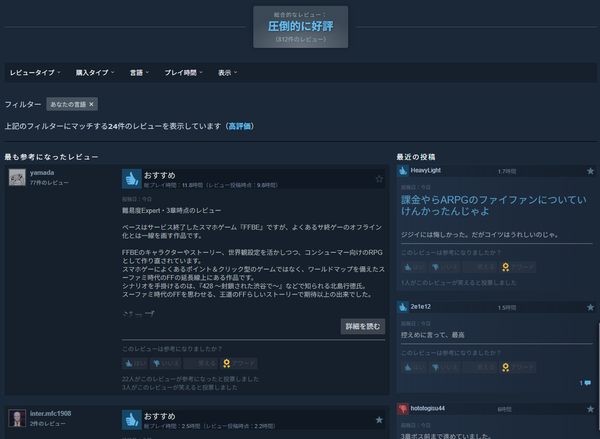Open HeavyLight's profile name
This screenshot has height=439, width=600.
[x=426, y=171]
